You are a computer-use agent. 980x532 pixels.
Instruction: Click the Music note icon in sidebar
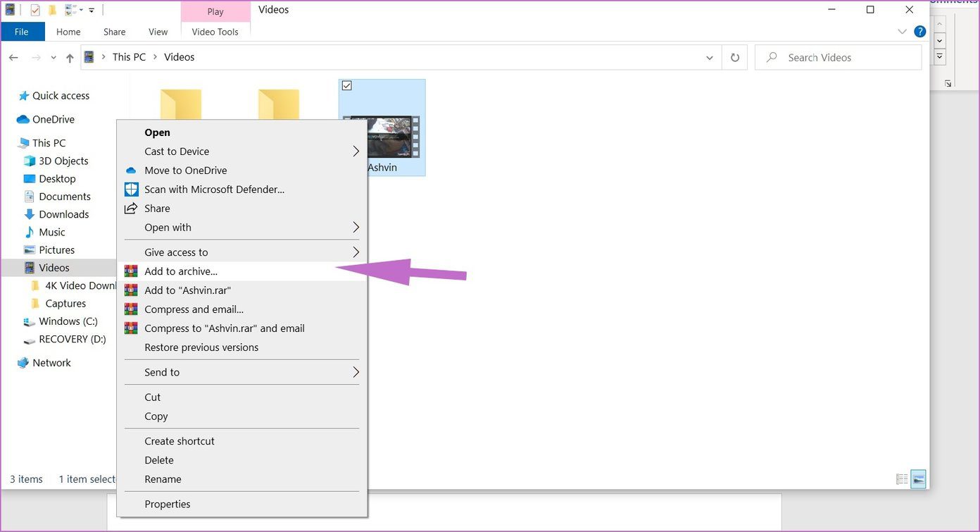tap(30, 233)
